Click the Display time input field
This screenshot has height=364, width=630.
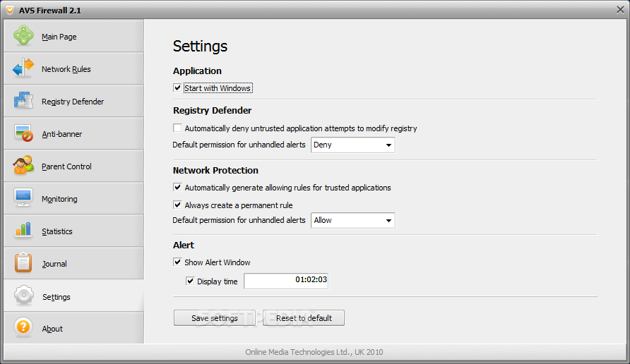[x=286, y=281]
